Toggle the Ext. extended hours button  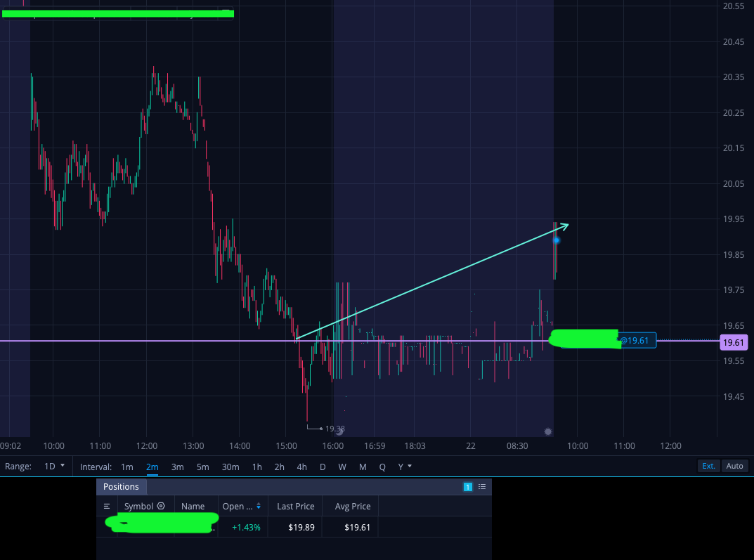709,466
